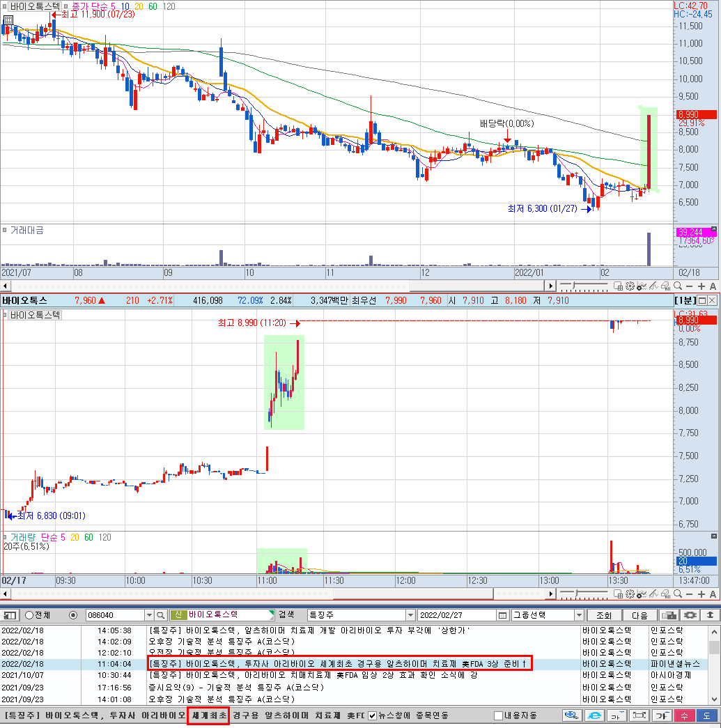The image size is (721, 728).
Task: Click the news panel up-arrow pin icon
Action: click(x=710, y=615)
